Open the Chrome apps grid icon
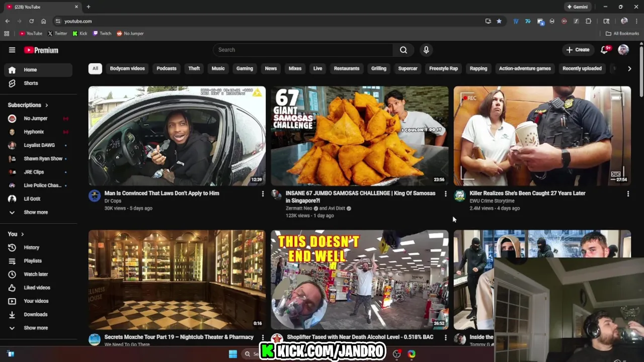 tap(7, 34)
